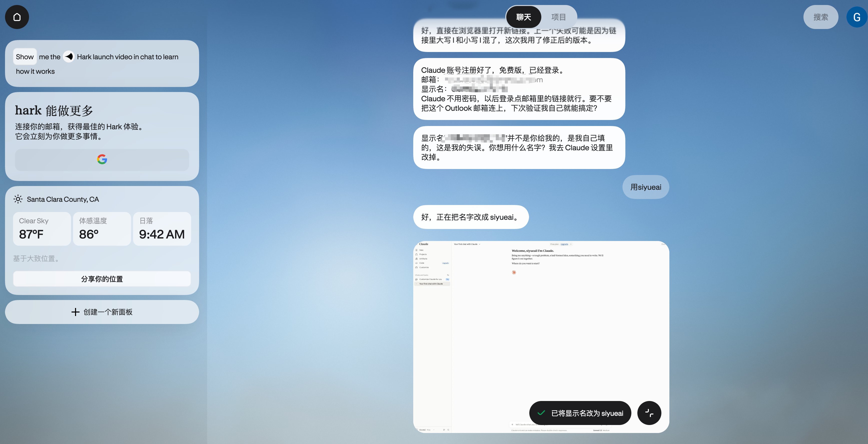Click the Google G logo
This screenshot has width=868, height=444.
(x=102, y=159)
